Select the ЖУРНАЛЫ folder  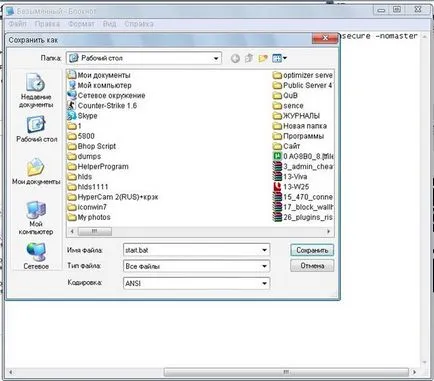pyautogui.click(x=296, y=116)
